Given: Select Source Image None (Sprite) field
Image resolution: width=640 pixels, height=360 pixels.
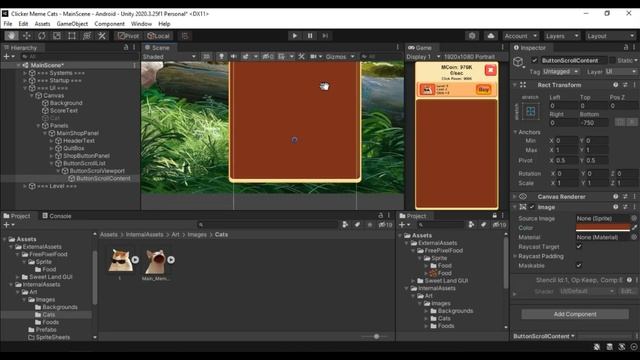Looking at the screenshot, I should [x=603, y=218].
